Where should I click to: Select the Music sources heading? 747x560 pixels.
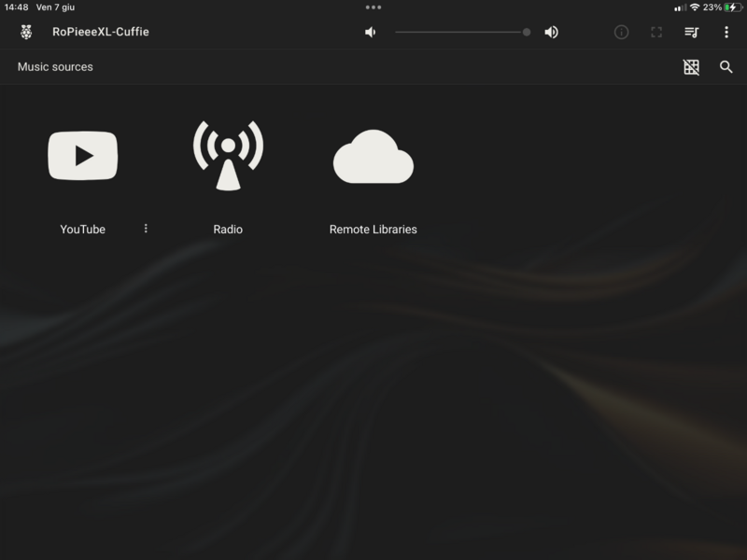point(55,67)
